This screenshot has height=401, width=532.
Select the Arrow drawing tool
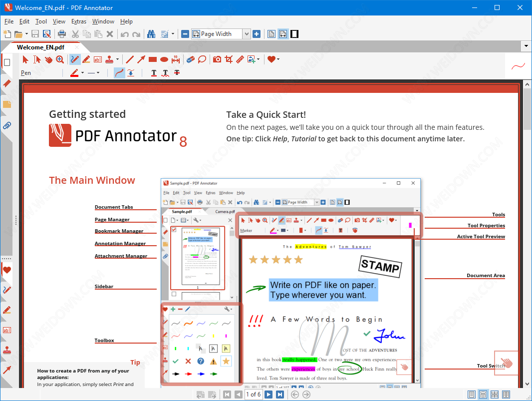click(x=141, y=59)
